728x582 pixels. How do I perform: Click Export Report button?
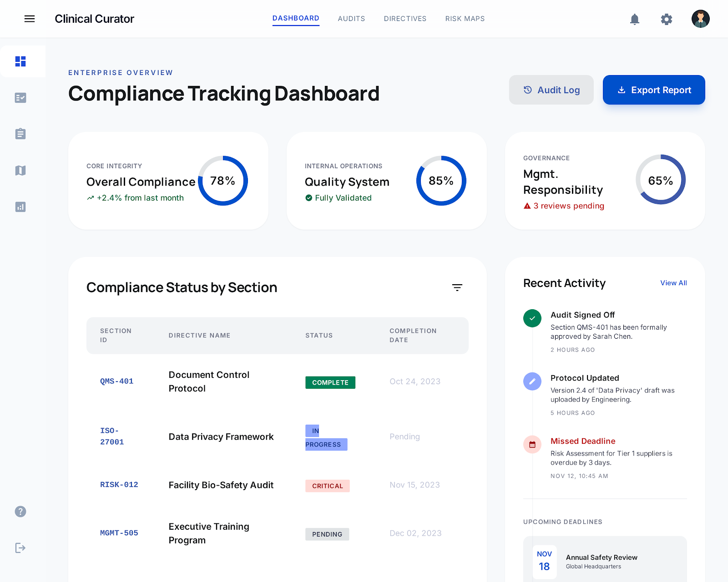(654, 90)
